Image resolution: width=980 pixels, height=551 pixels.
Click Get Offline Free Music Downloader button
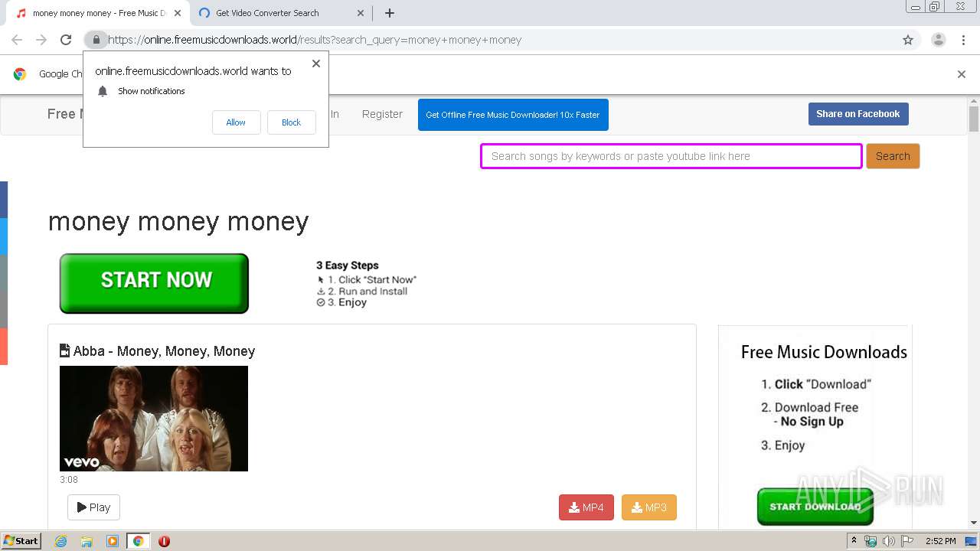513,115
